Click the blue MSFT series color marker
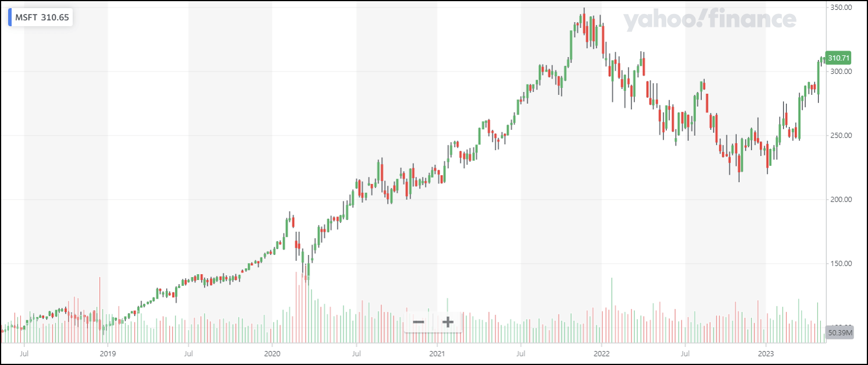This screenshot has width=868, height=365. click(x=10, y=17)
